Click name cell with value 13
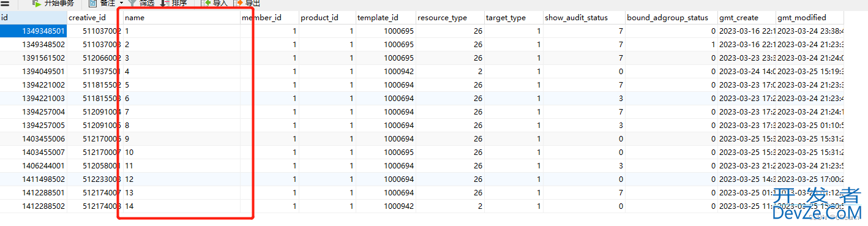Screen dimensions: 868x226 point(181,193)
